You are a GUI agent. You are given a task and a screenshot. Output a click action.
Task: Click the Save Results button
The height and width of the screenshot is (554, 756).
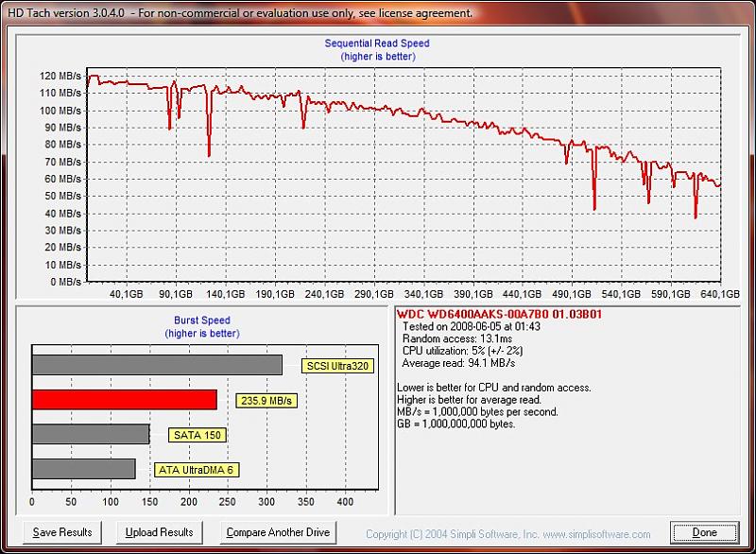pyautogui.click(x=62, y=532)
